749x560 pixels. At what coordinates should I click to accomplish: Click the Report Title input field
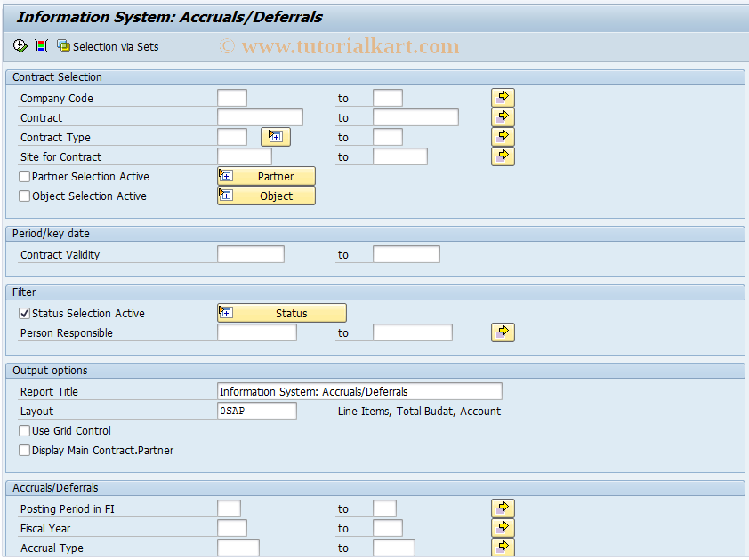point(359,391)
